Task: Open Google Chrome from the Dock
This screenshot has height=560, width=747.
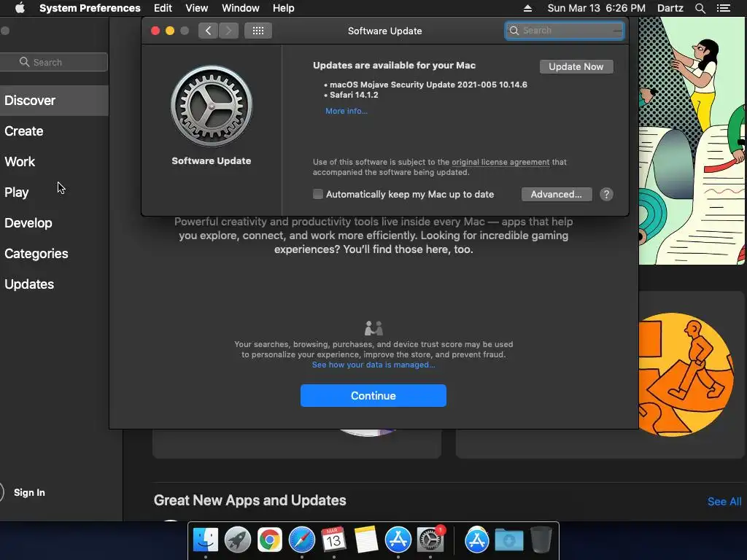Action: pyautogui.click(x=270, y=540)
